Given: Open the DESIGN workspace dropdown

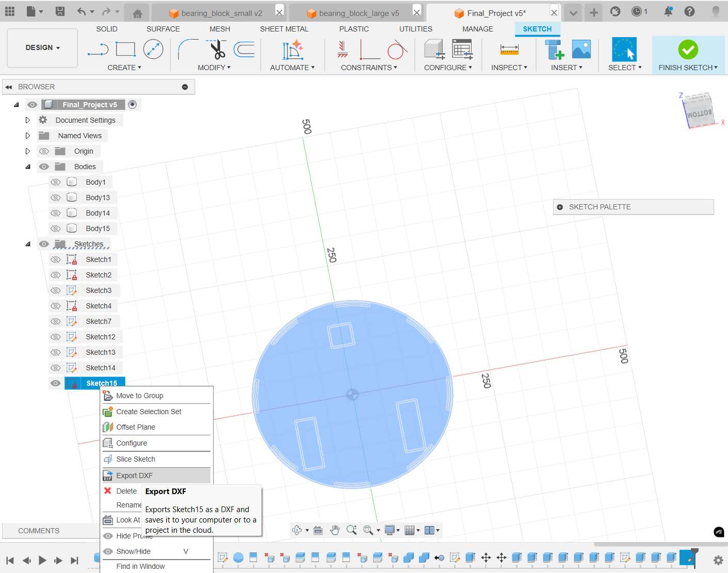Looking at the screenshot, I should (x=42, y=47).
